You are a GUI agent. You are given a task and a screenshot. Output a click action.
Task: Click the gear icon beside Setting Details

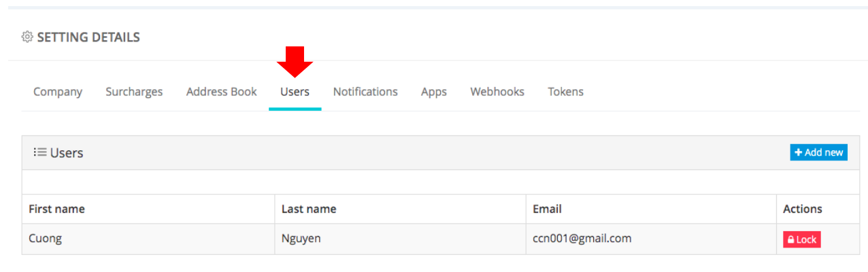[27, 37]
